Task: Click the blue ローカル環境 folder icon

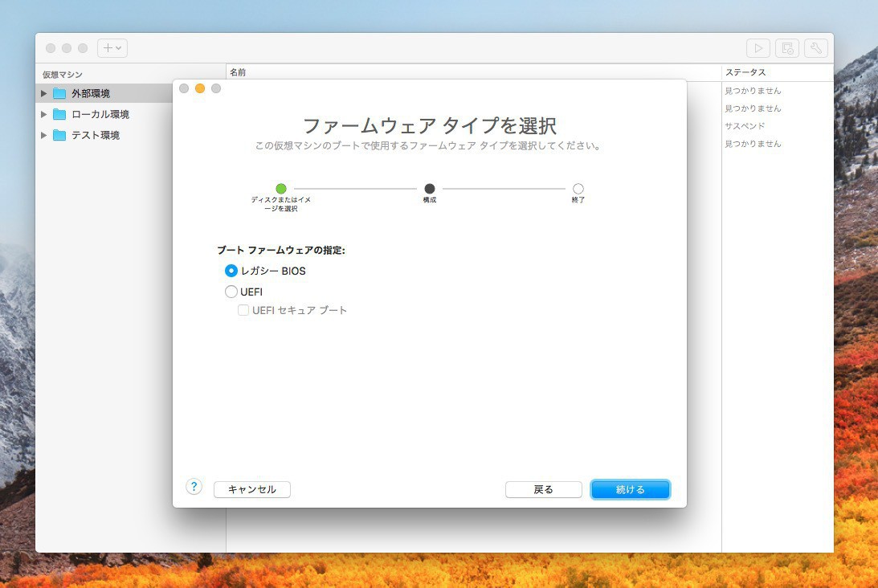Action: pos(59,114)
